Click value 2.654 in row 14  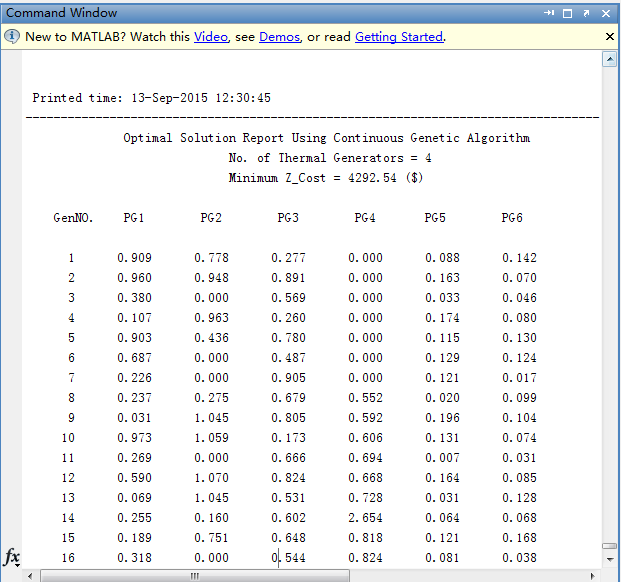(x=365, y=518)
